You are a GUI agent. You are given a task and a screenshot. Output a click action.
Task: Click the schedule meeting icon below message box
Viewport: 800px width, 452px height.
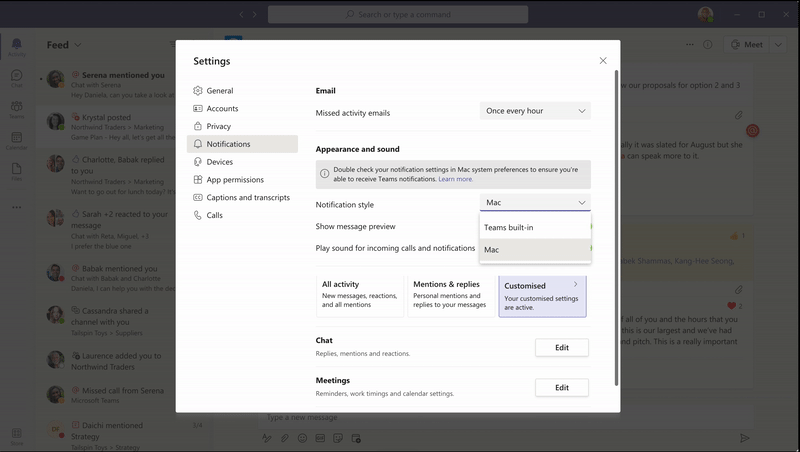click(356, 438)
